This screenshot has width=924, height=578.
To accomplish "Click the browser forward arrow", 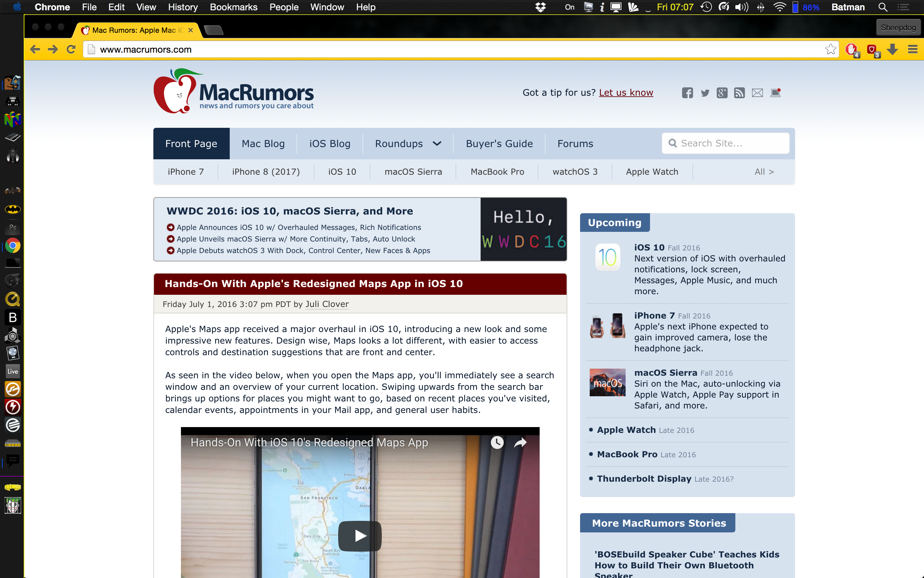I will tap(53, 49).
